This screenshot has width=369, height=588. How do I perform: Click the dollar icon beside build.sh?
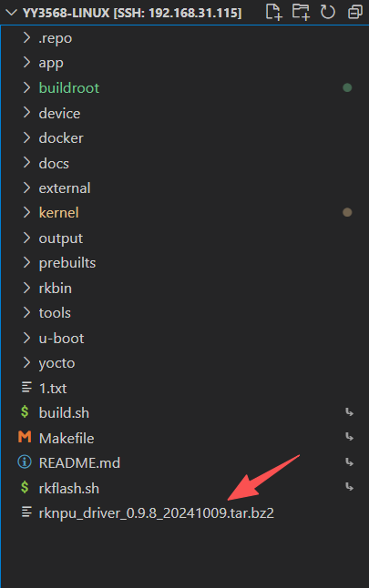pos(25,412)
